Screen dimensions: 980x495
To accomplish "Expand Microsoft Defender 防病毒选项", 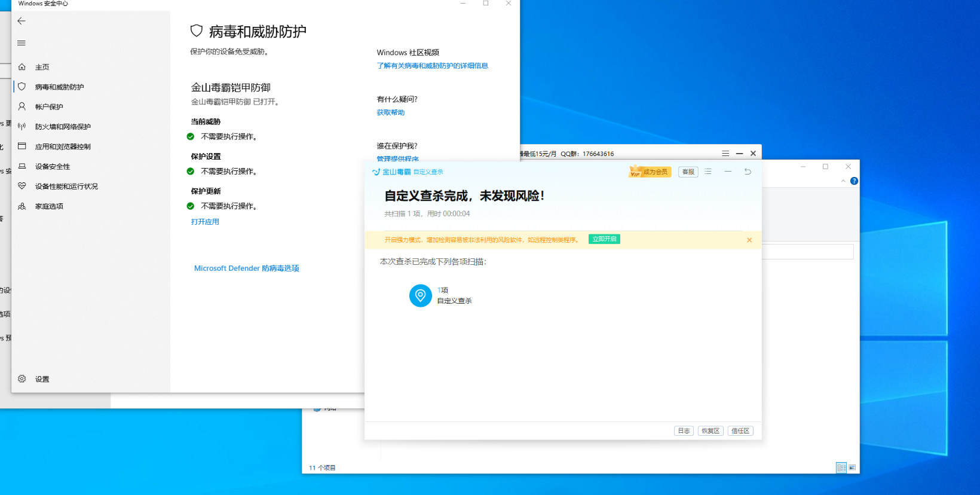I will click(x=246, y=268).
